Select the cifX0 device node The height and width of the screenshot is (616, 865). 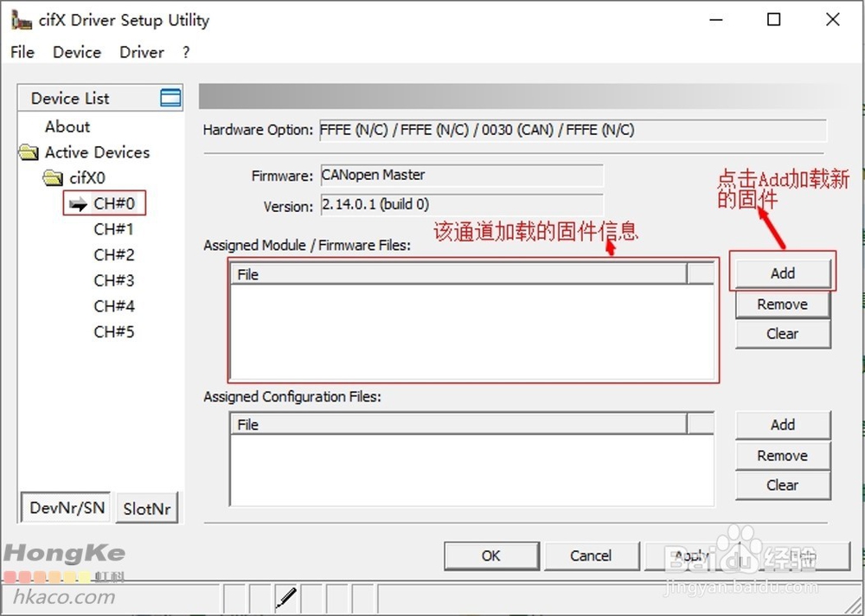pyautogui.click(x=87, y=177)
